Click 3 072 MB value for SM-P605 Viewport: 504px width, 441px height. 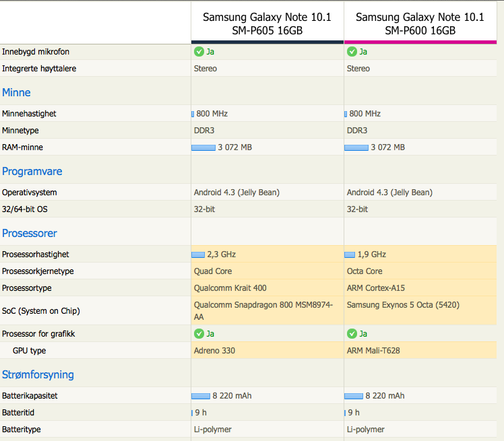pos(235,147)
